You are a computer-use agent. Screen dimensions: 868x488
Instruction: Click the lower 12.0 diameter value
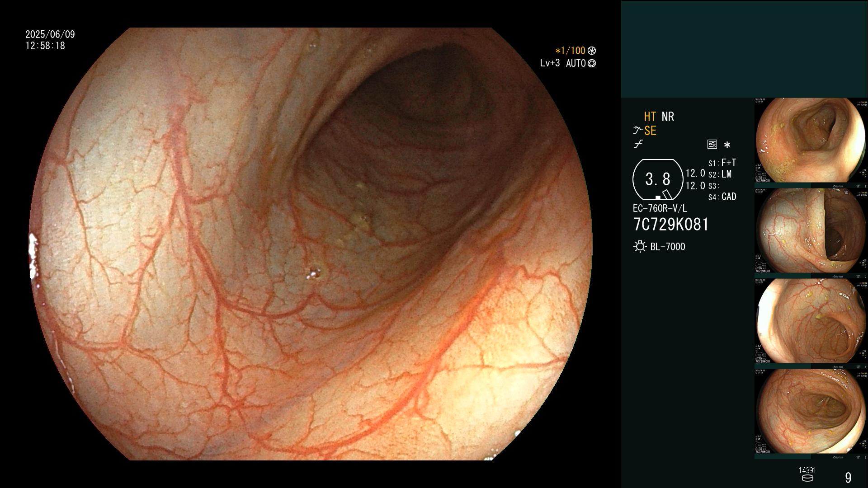coord(695,186)
